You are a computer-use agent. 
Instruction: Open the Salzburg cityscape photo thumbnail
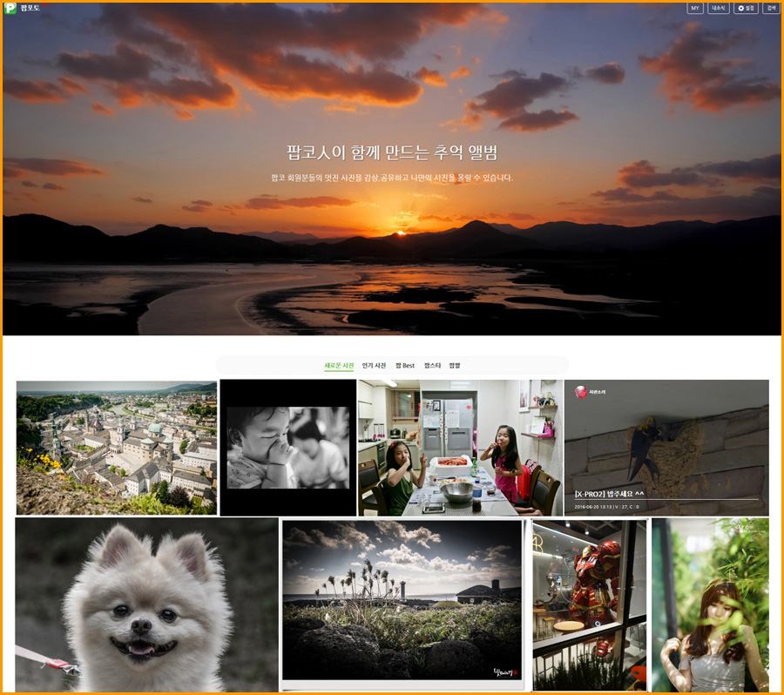(x=116, y=448)
